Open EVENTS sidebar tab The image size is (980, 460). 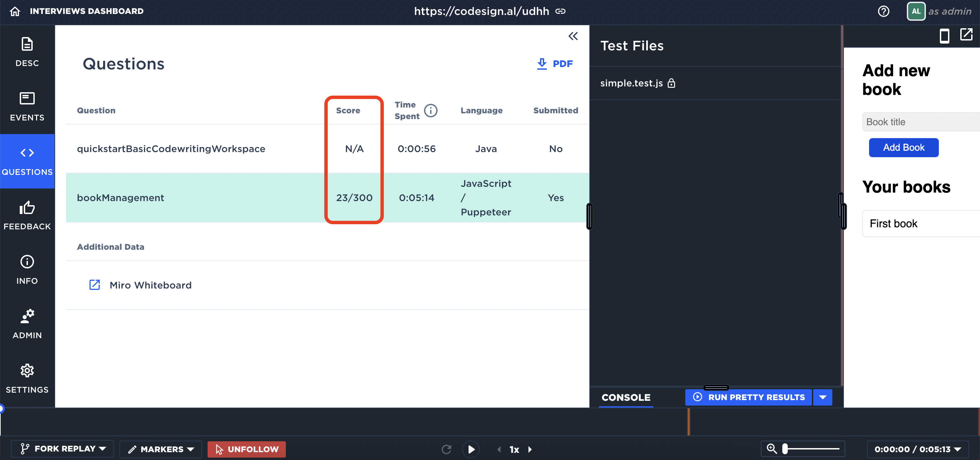pos(27,106)
